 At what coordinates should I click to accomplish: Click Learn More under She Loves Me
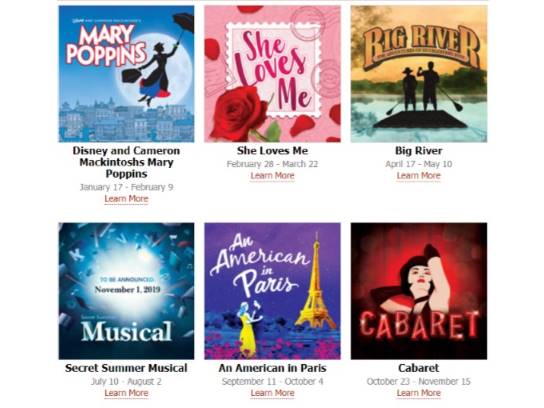click(272, 176)
